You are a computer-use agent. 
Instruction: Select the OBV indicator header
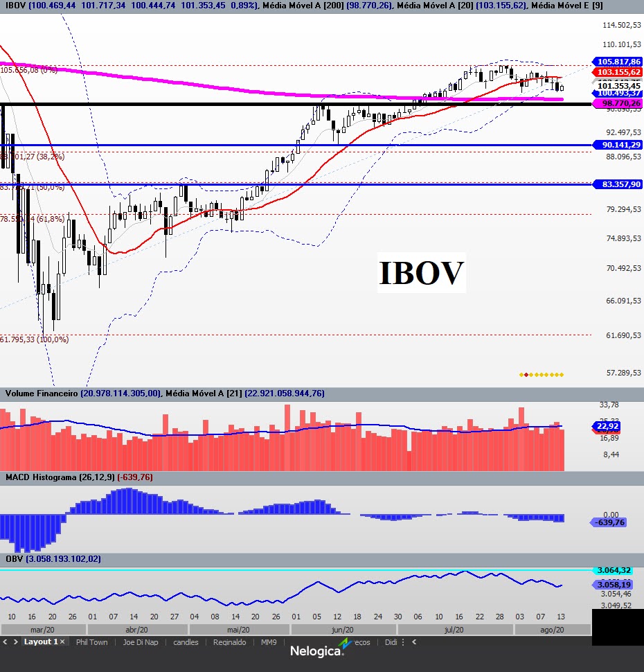pyautogui.click(x=53, y=559)
